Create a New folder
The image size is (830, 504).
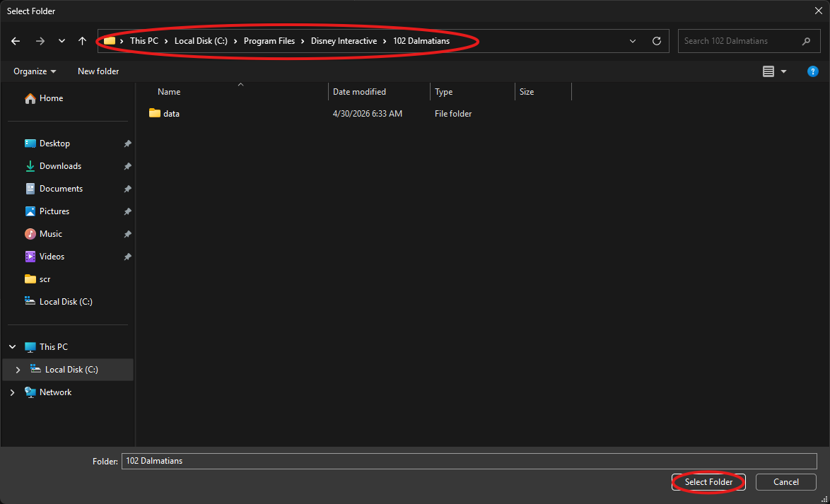click(98, 71)
